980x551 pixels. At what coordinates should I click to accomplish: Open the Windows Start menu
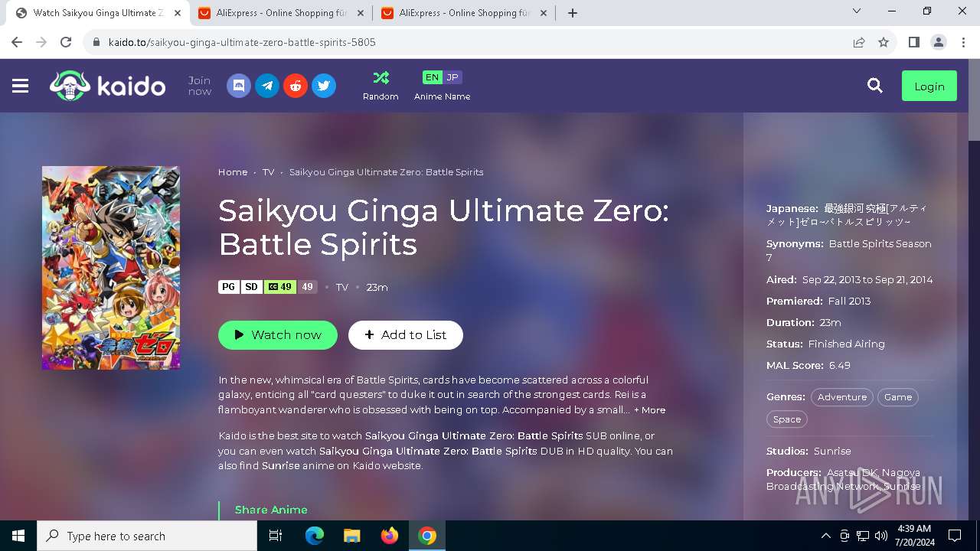tap(18, 536)
